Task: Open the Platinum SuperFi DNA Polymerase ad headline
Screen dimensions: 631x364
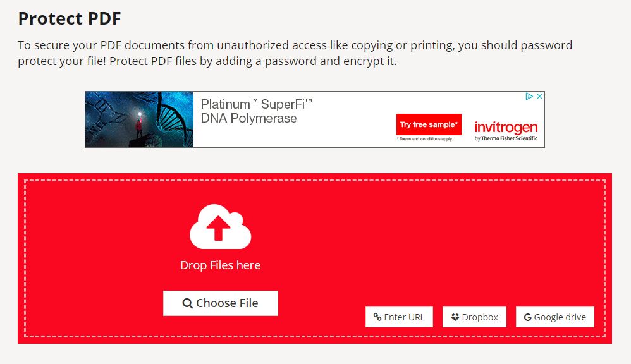Action: 255,111
